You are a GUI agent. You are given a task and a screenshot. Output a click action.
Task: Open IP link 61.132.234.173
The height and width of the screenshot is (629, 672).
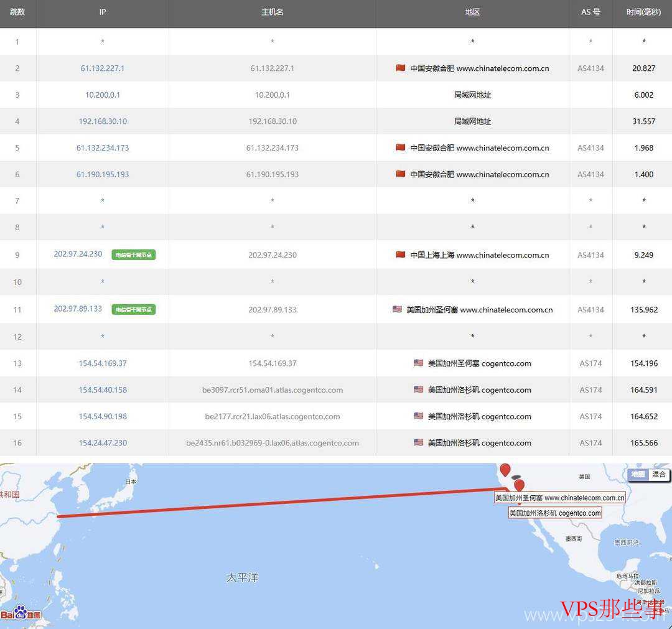pos(103,148)
